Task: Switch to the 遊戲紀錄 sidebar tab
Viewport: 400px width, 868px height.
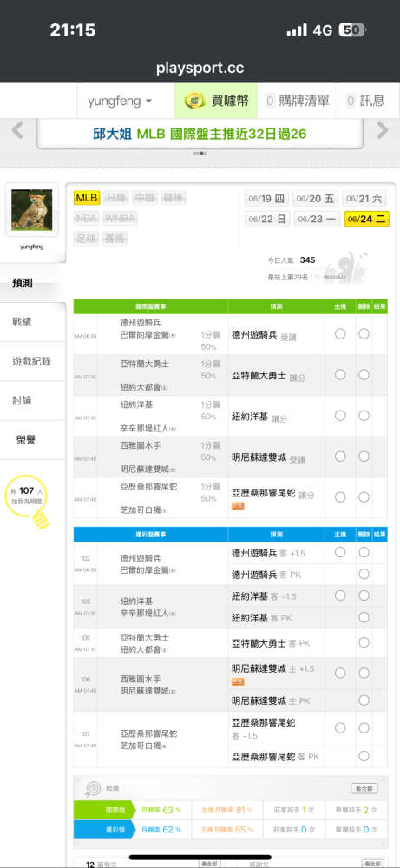Action: (33, 361)
